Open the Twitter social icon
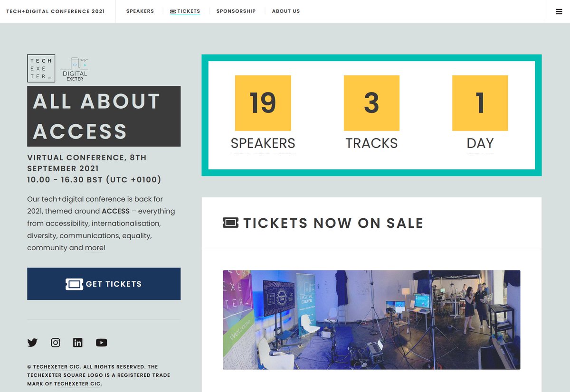The width and height of the screenshot is (570, 392). click(x=32, y=342)
